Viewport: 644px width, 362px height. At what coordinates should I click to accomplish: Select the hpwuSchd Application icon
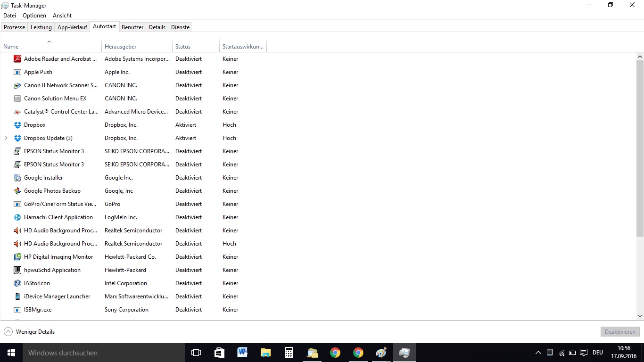(17, 270)
